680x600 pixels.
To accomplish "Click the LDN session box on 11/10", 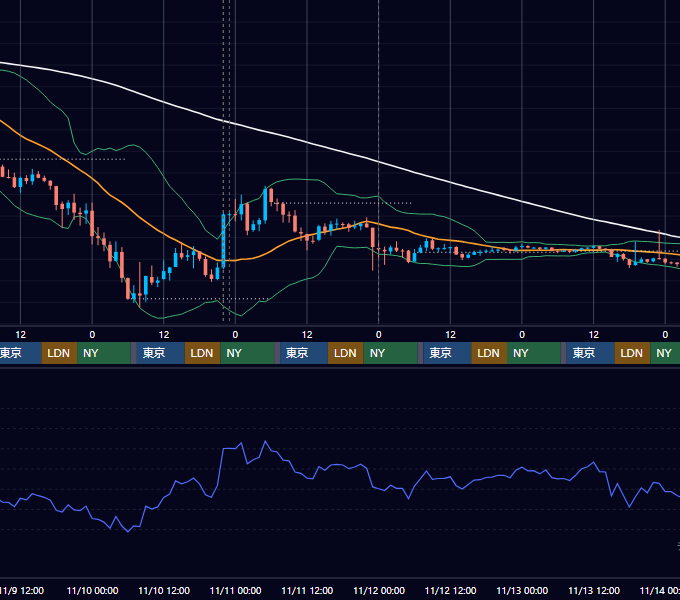I will 203,353.
